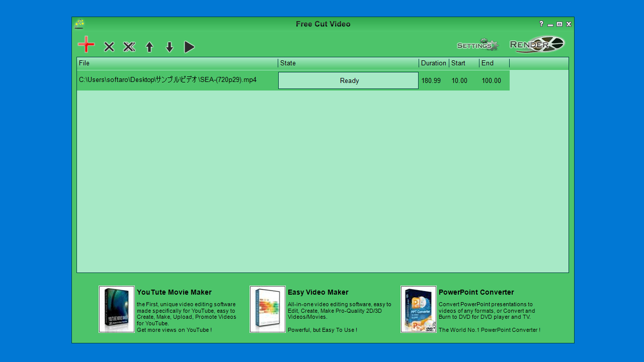The width and height of the screenshot is (644, 362).
Task: Open the Settings button
Action: coord(477,45)
